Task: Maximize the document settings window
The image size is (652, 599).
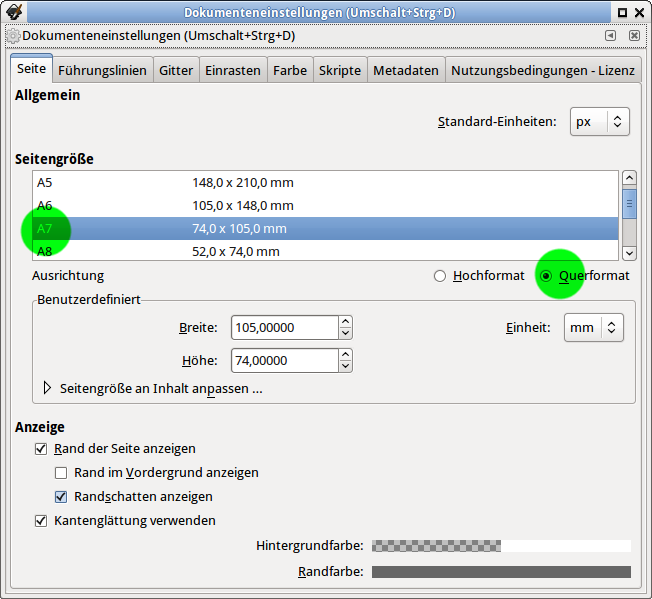Action: pyautogui.click(x=622, y=12)
